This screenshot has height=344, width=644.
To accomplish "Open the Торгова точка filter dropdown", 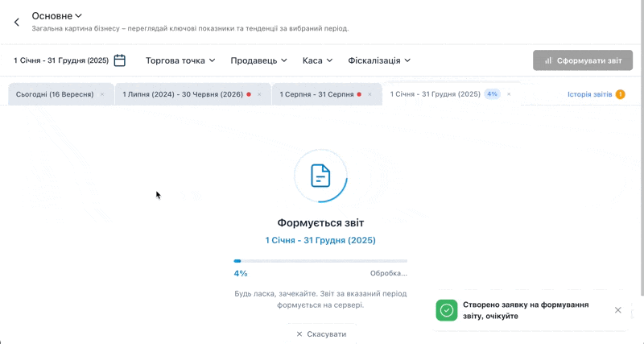I will coord(180,60).
